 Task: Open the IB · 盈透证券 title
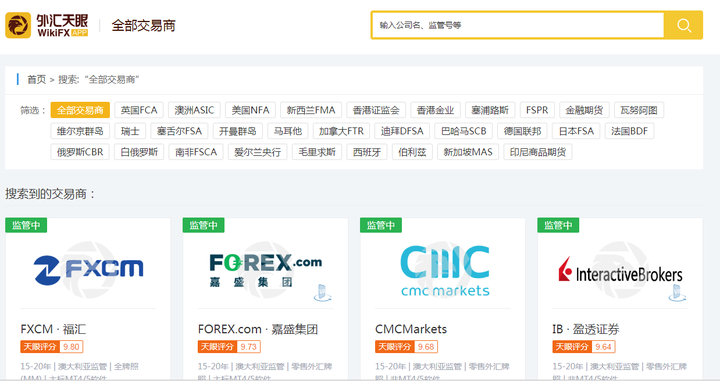[585, 329]
